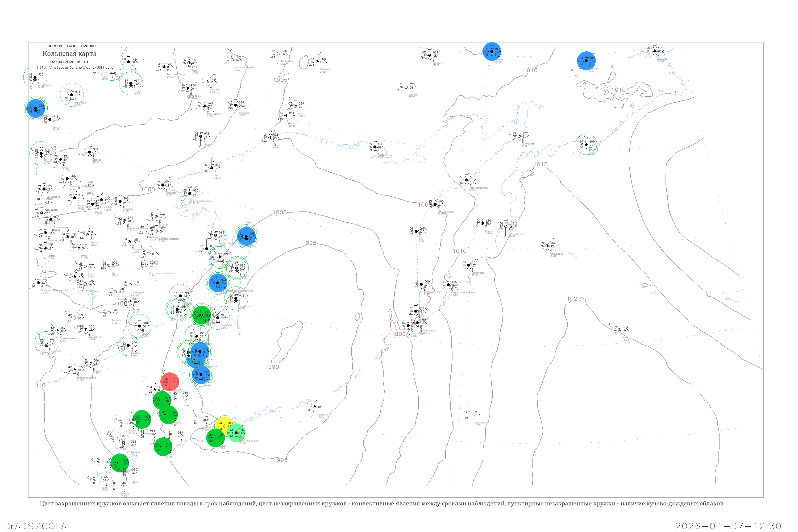798x532 pixels.
Task: Click the 990 isobar label
Action: point(273,367)
